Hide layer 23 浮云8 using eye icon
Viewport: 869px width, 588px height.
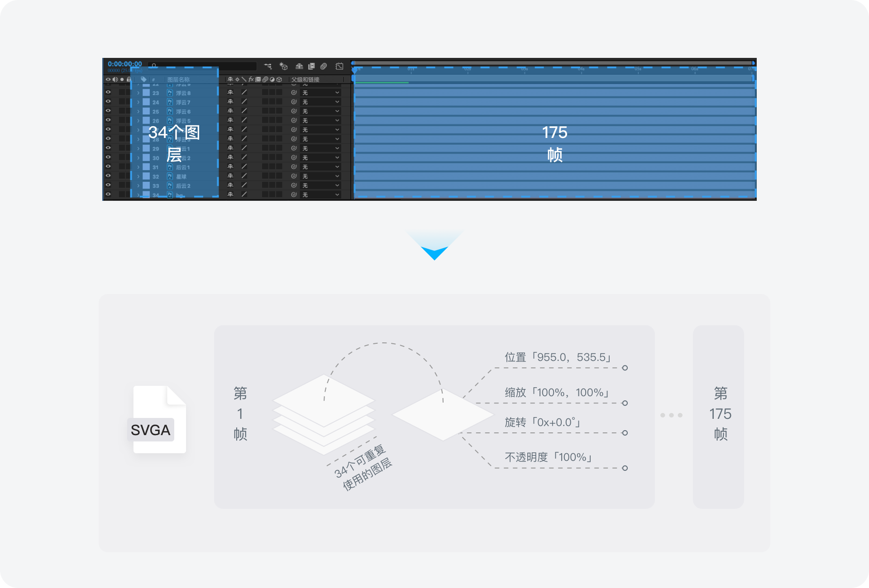(x=108, y=92)
